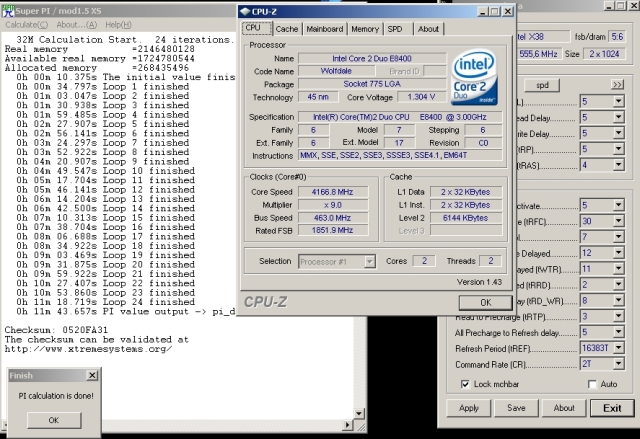Image resolution: width=640 pixels, height=439 pixels.
Task: Open the Delayed dropdown showing 12
Action: pyautogui.click(x=619, y=253)
